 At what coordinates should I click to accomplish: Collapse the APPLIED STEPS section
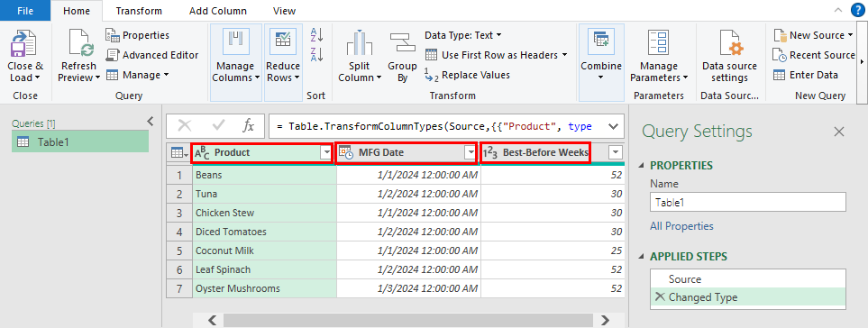(x=642, y=257)
